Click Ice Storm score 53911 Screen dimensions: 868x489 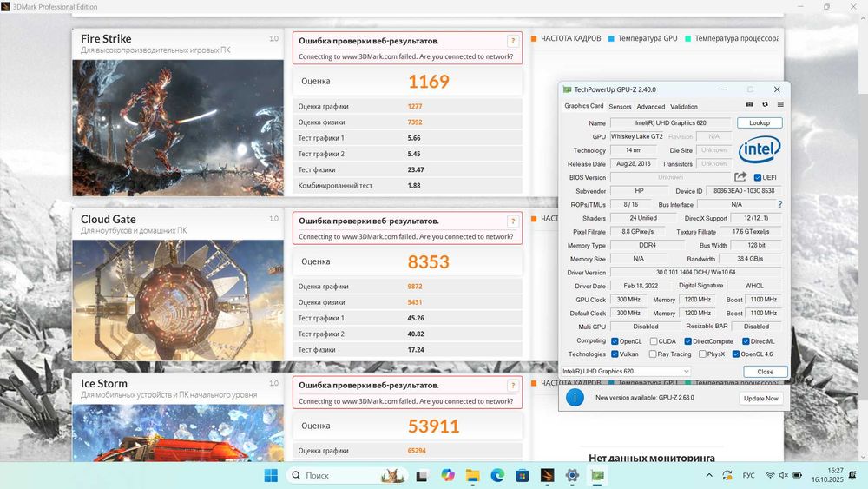[433, 426]
